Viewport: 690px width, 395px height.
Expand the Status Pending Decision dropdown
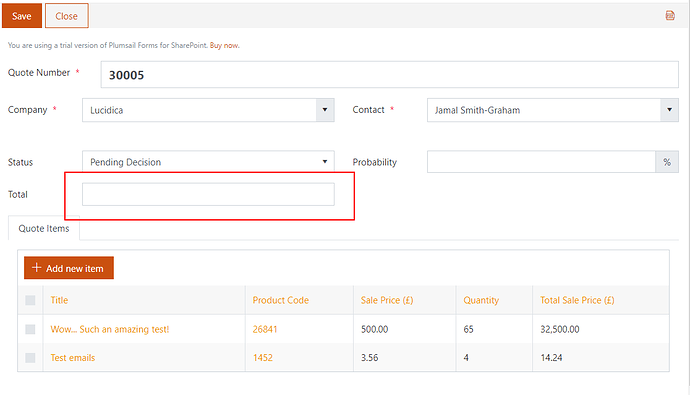[x=208, y=161]
